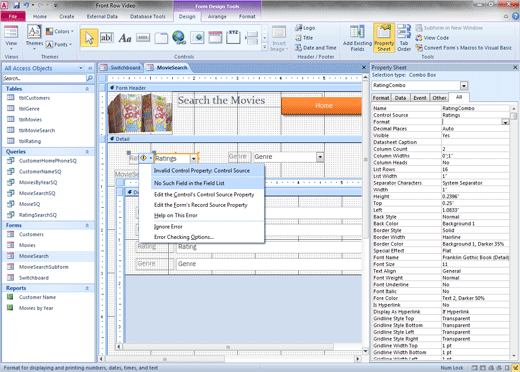
Task: Insert Date and Time in header
Action: click(315, 48)
